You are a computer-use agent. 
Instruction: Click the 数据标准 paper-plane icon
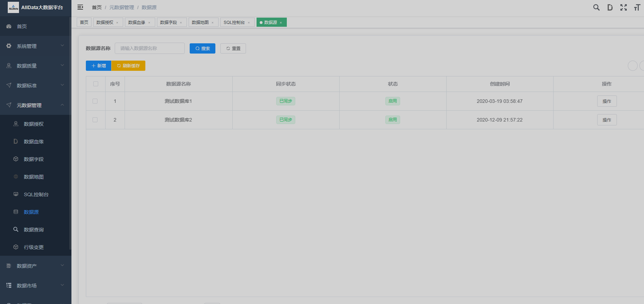click(x=9, y=86)
